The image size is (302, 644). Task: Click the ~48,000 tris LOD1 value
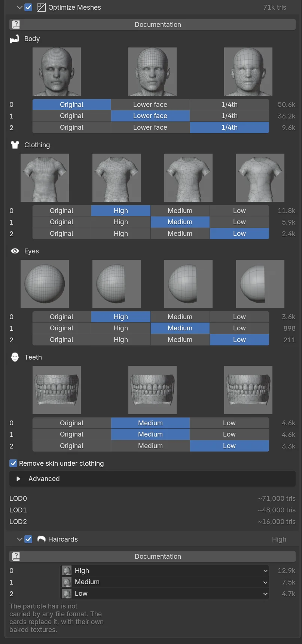(277, 510)
